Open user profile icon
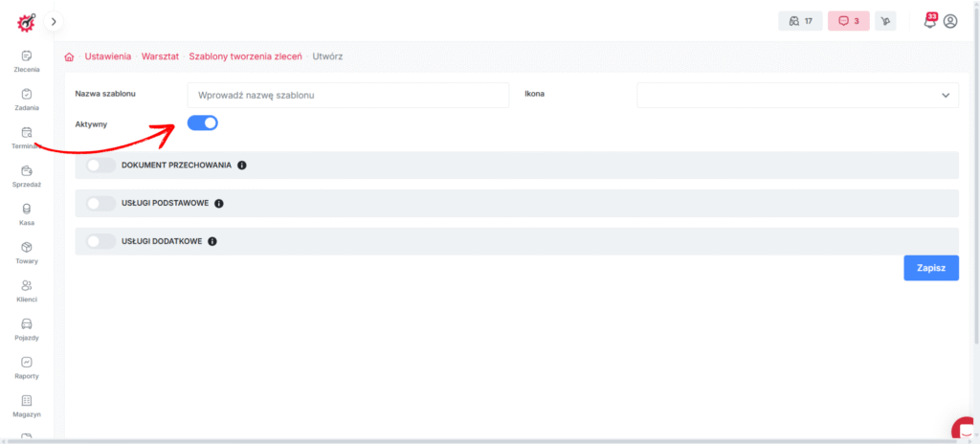The height and width of the screenshot is (444, 980). click(x=950, y=21)
